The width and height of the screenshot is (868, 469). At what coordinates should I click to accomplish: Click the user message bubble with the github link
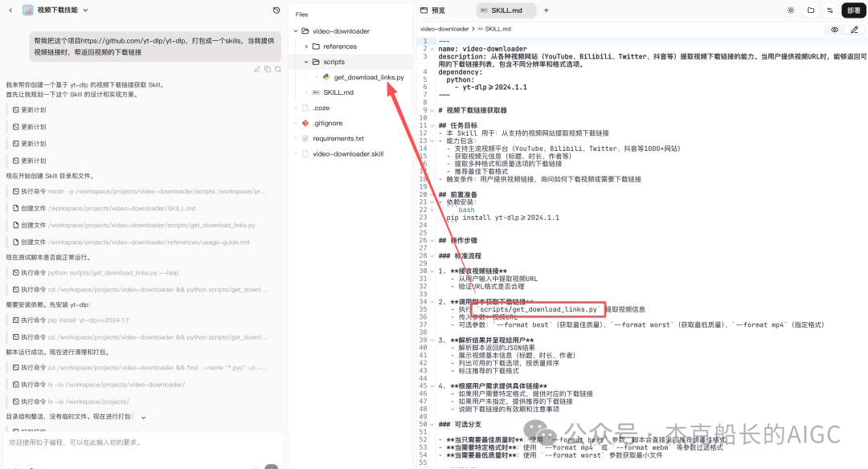(x=155, y=47)
